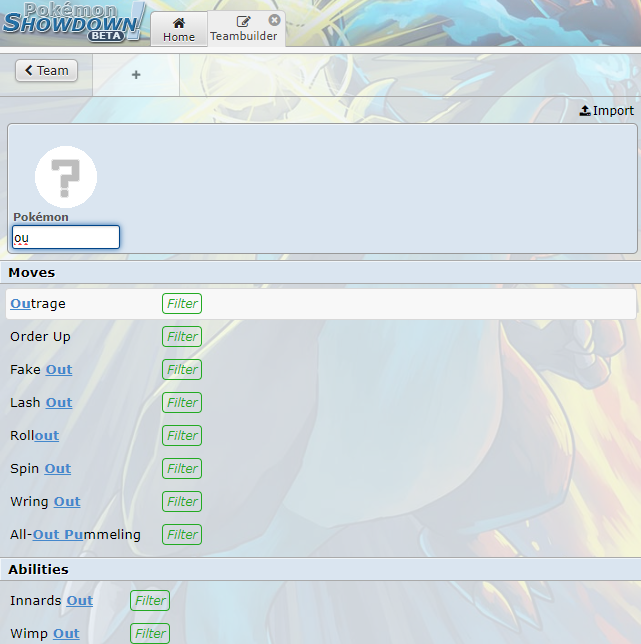641x644 pixels.
Task: Filter by the move Order Up
Action: click(182, 337)
